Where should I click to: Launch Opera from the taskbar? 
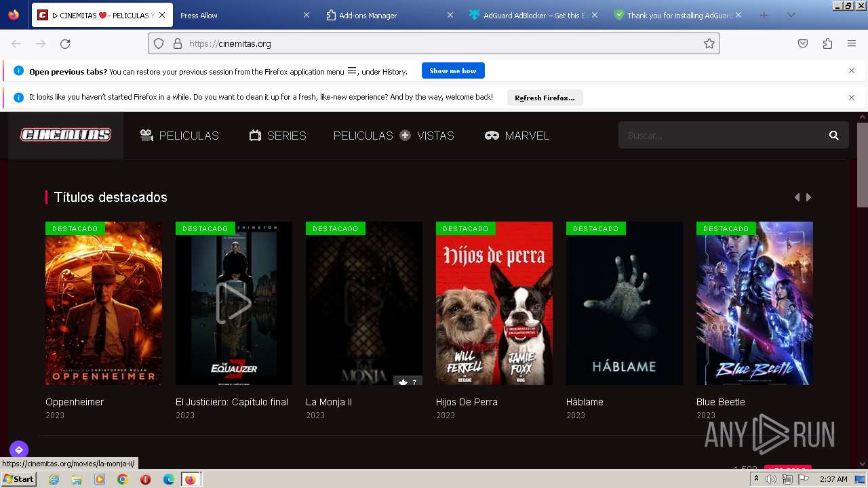point(145,479)
